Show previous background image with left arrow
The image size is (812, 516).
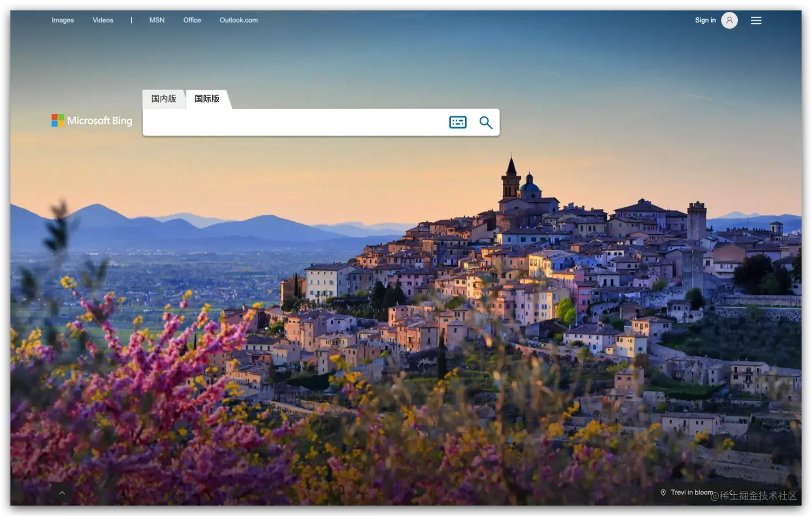(x=731, y=492)
